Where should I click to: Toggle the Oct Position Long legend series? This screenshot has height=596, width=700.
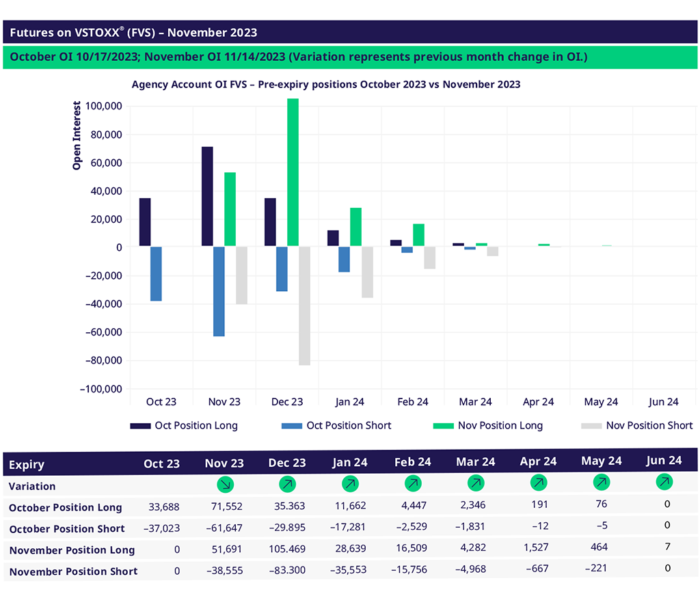[184, 425]
